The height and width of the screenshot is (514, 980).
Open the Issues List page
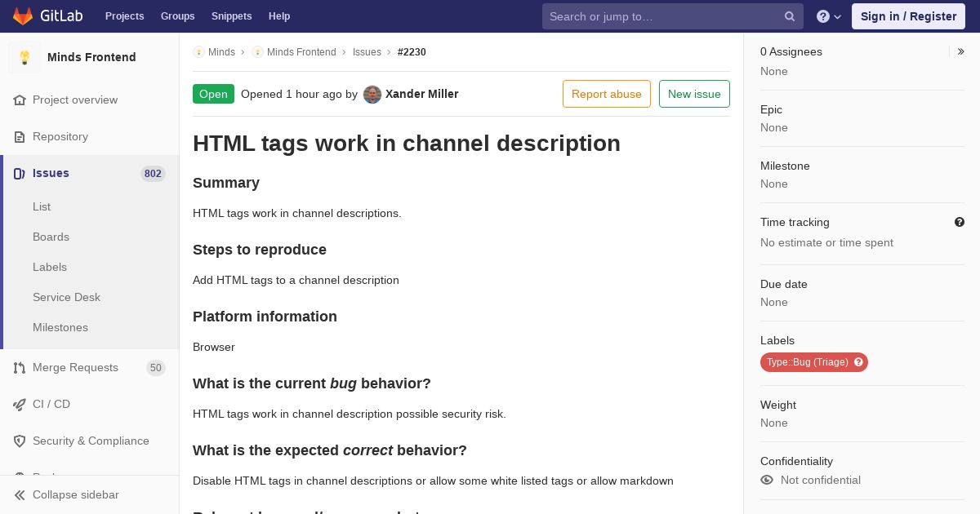coord(42,206)
